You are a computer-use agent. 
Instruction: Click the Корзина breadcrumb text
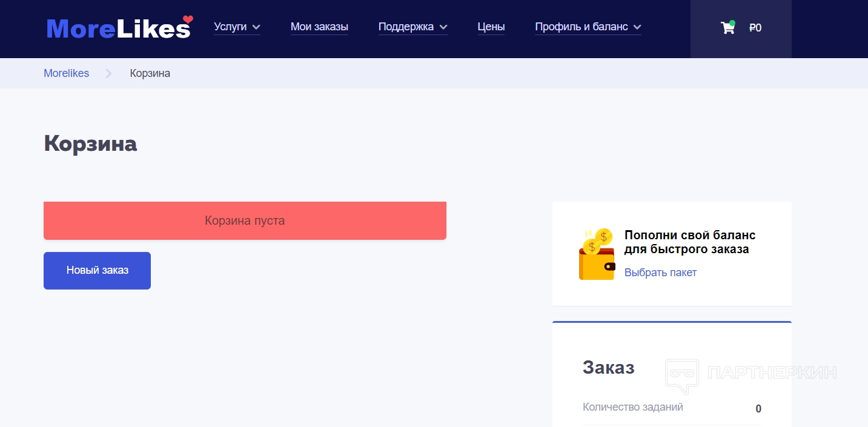[150, 73]
